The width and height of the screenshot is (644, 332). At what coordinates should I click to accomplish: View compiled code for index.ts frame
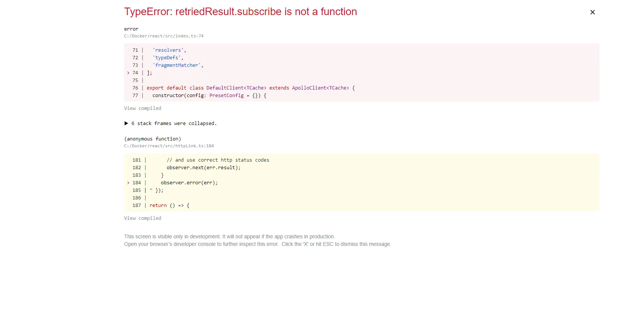point(143,108)
